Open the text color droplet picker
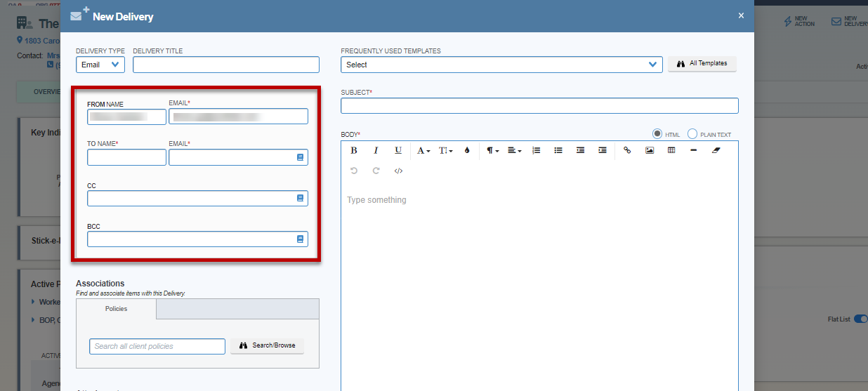868x391 pixels. tap(467, 150)
